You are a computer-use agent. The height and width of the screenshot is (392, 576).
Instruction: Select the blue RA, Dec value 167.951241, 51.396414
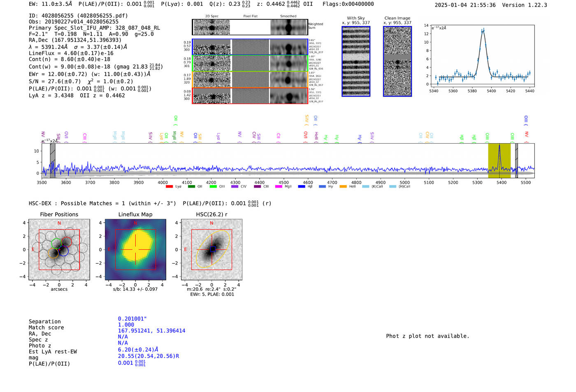click(x=151, y=331)
